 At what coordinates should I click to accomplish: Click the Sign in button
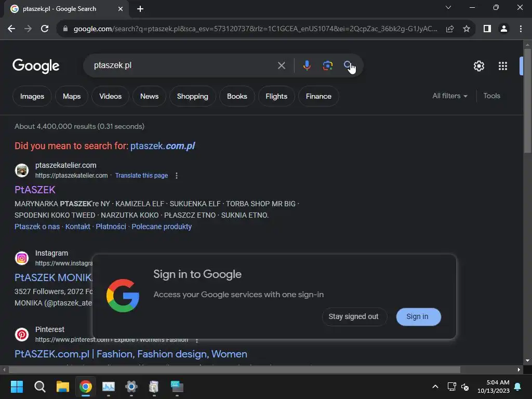click(x=418, y=316)
